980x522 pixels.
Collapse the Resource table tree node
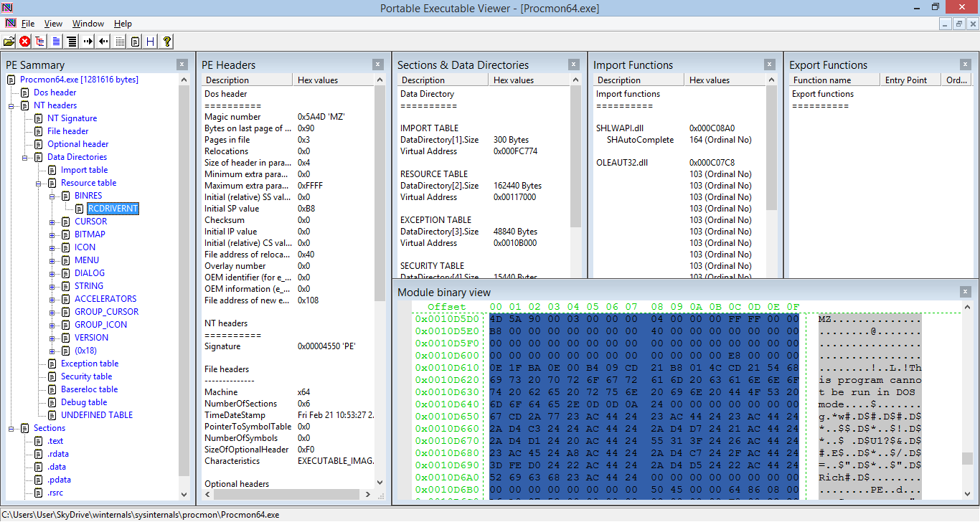[x=38, y=183]
